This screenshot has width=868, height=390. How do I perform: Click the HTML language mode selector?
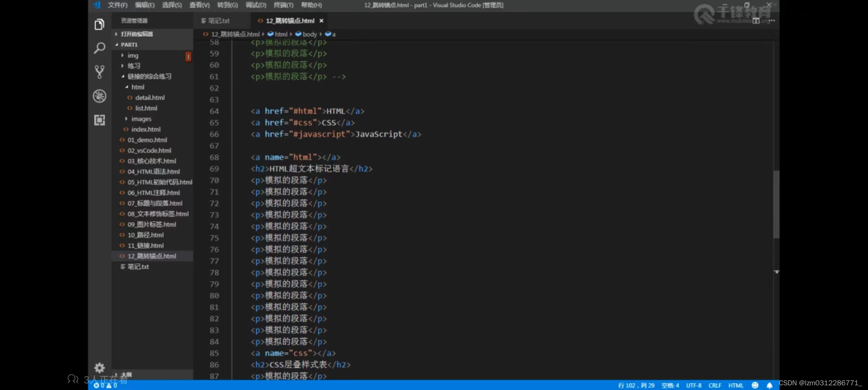735,385
